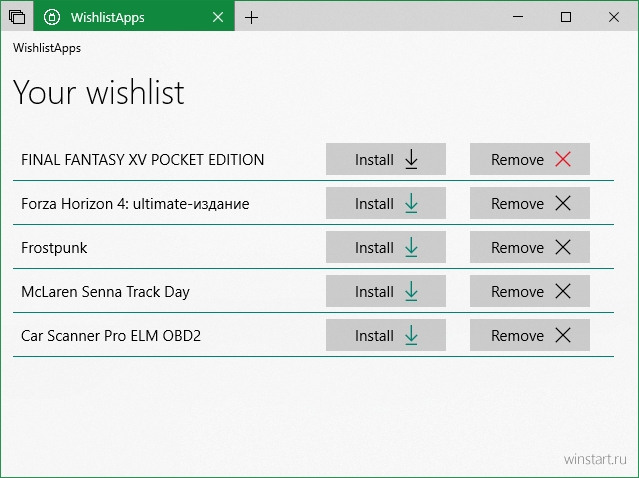Open a new tab with plus button
Screen dimensions: 639x478
pos(251,17)
